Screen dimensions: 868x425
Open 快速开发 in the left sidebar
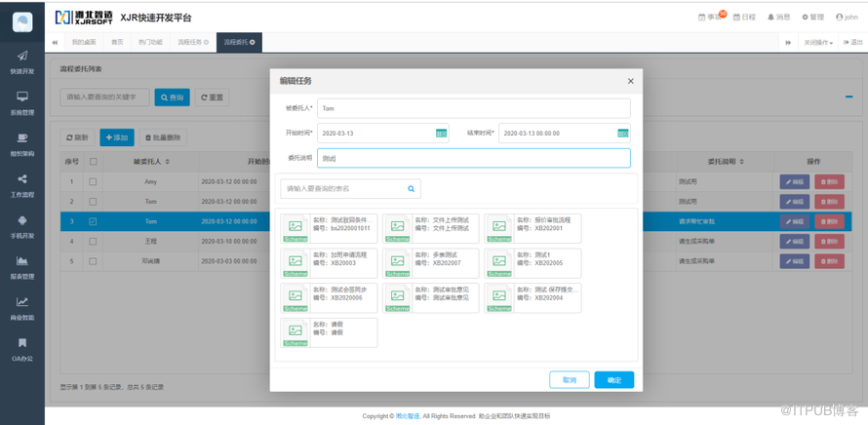pos(21,61)
